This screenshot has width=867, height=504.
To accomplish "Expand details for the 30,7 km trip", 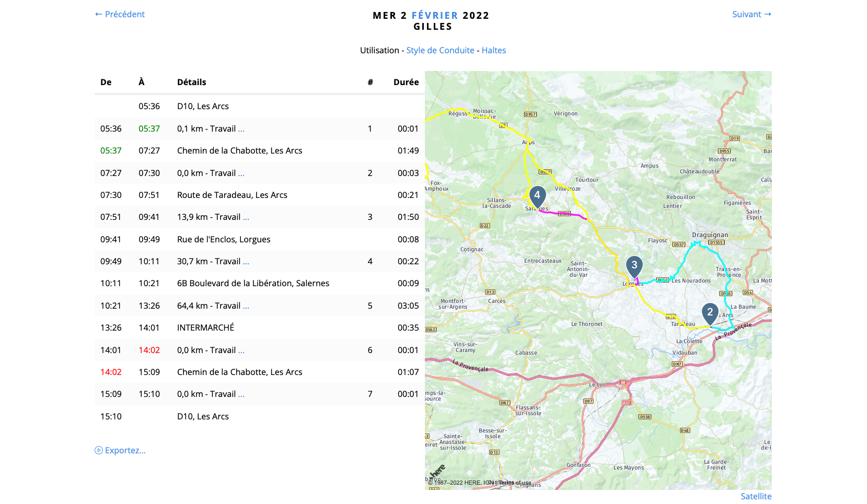I will pos(246,262).
